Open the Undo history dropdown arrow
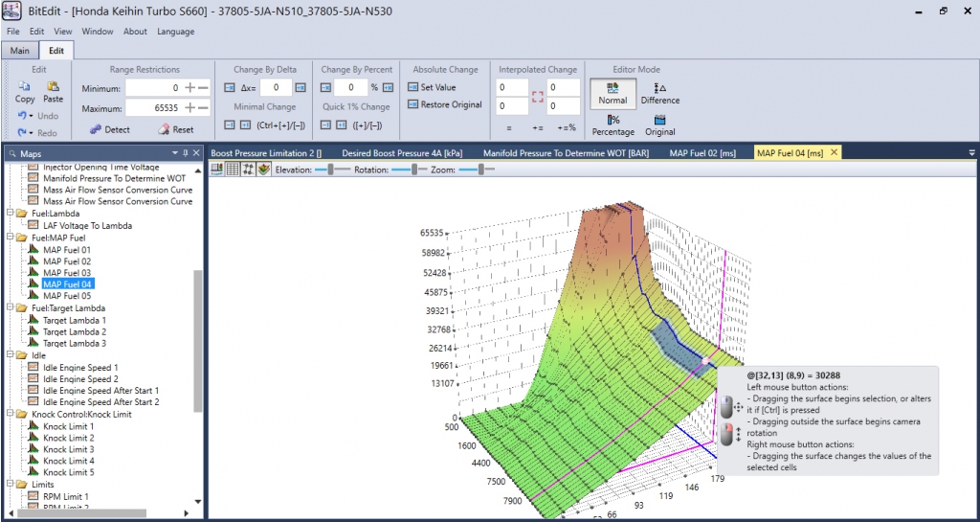 [x=30, y=116]
